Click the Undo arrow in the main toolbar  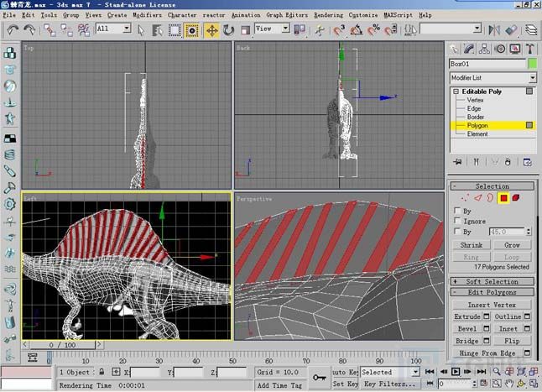click(x=13, y=29)
